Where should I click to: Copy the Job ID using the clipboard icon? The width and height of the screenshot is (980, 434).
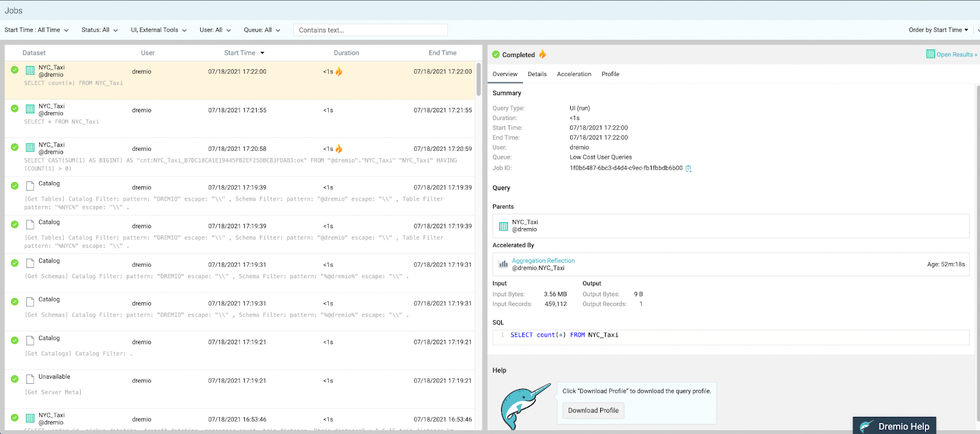tap(688, 169)
